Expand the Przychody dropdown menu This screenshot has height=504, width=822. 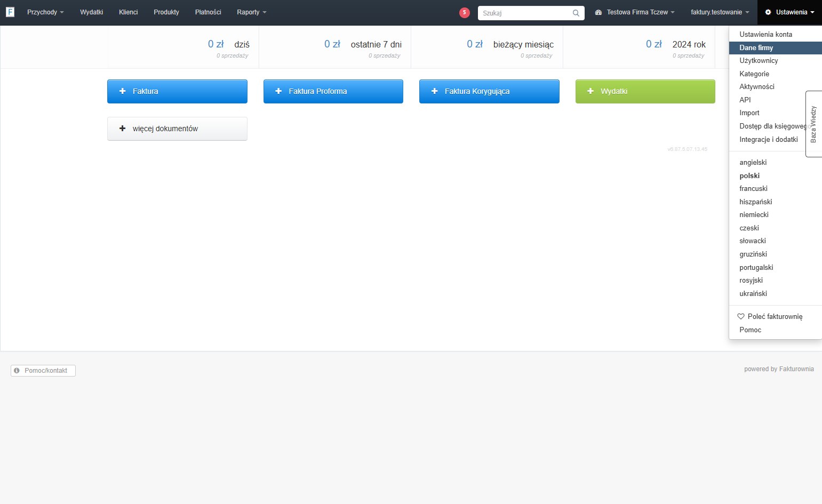[x=45, y=12]
